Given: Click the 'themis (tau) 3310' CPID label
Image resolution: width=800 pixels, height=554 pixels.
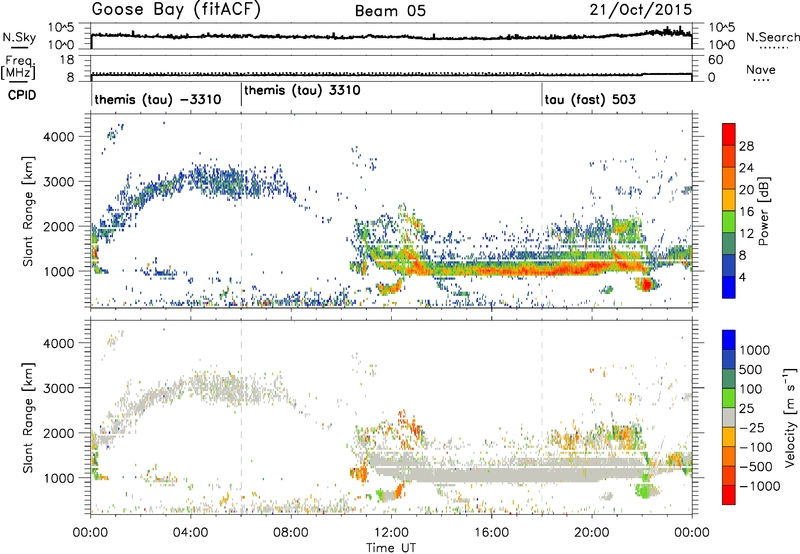Looking at the screenshot, I should point(302,90).
